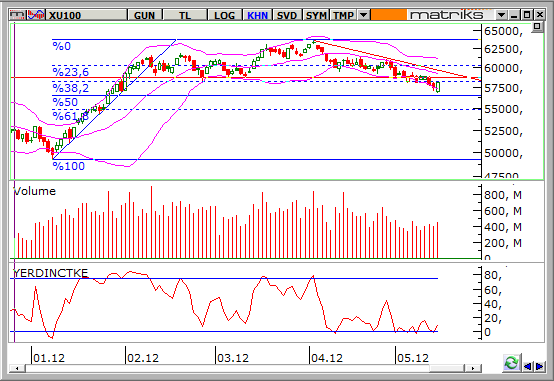
Task: Close the XU100 chart window
Action: [x=540, y=15]
